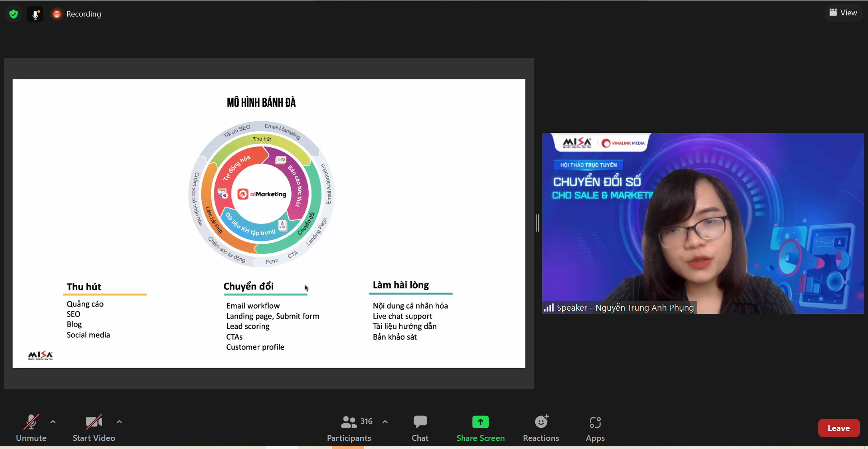The image size is (868, 449).
Task: Open the Apps panel
Action: point(595,428)
